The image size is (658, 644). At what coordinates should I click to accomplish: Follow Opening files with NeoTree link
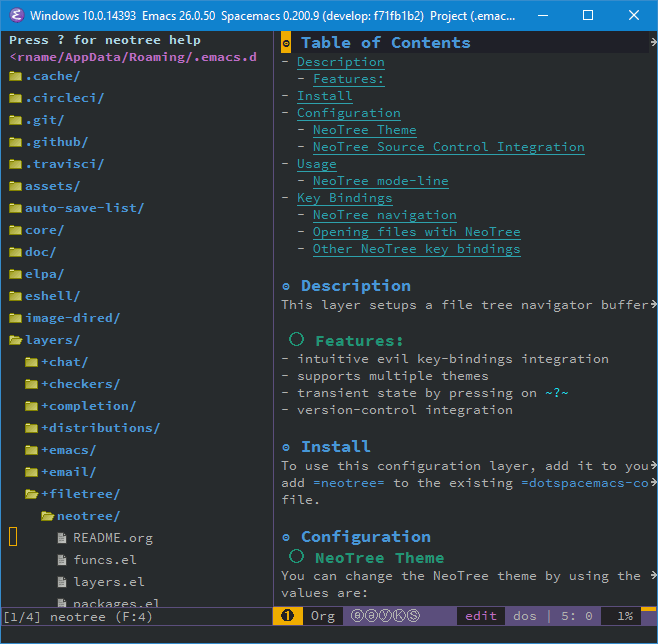pyautogui.click(x=417, y=232)
